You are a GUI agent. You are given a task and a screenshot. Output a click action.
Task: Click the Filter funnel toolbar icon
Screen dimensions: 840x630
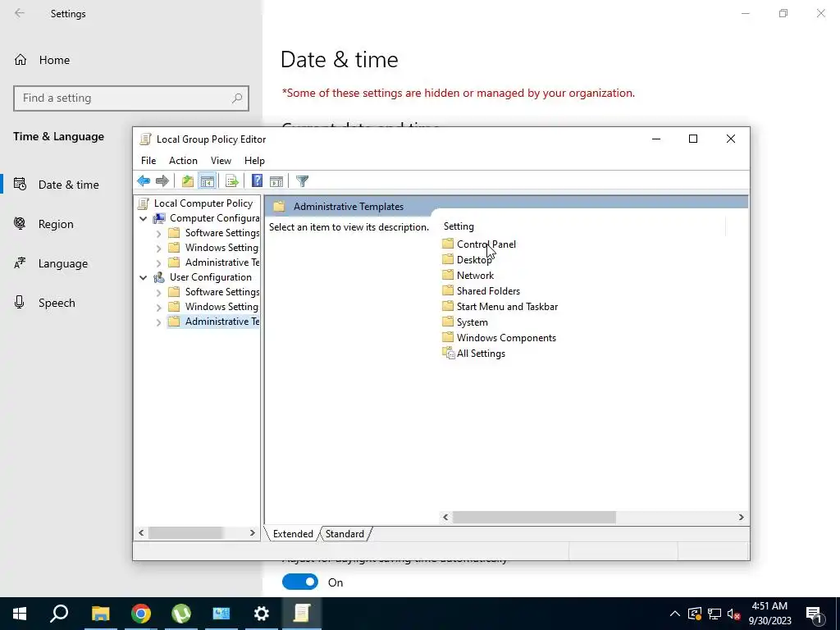pyautogui.click(x=302, y=181)
